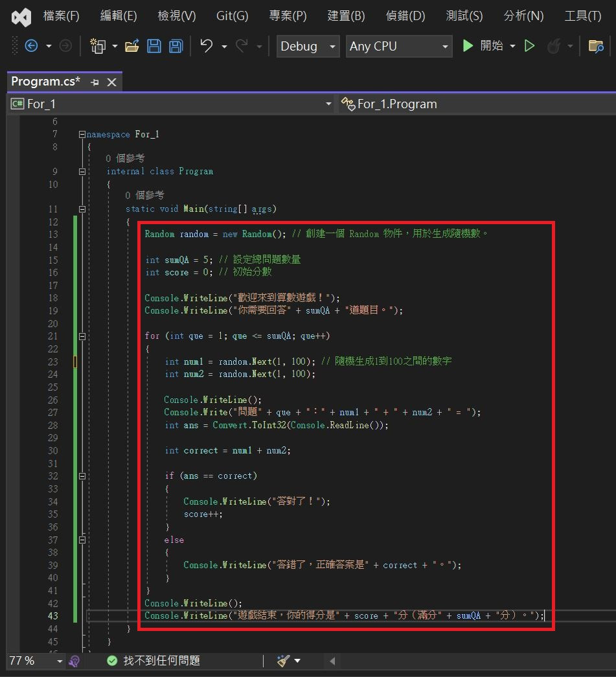Click the green checkmark no-issues icon
Viewport: 616px width, 677px height.
(112, 661)
